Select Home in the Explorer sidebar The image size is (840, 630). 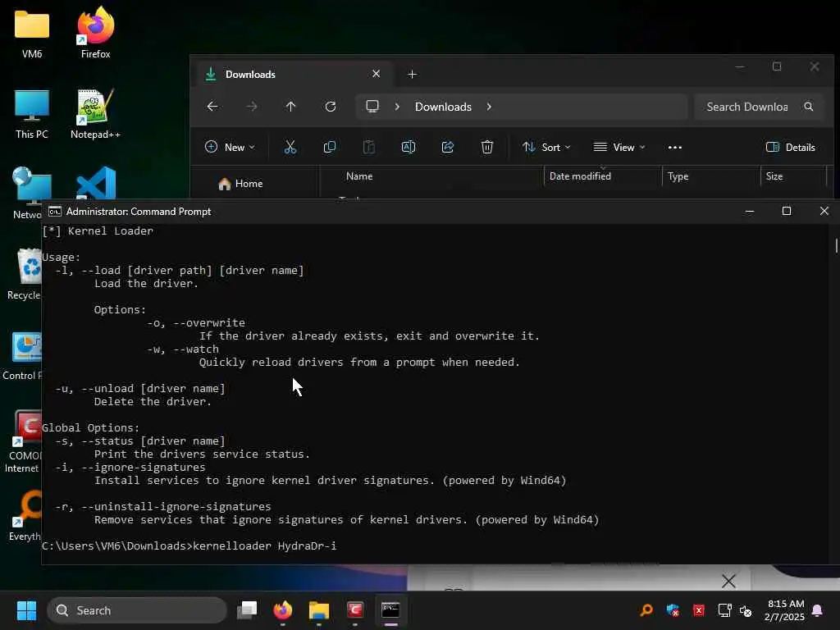240,184
